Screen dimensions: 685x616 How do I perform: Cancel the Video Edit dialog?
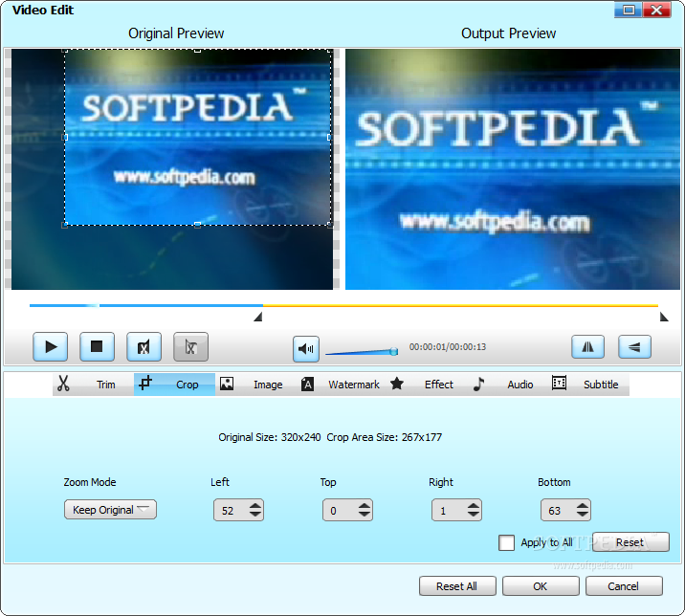point(624,585)
